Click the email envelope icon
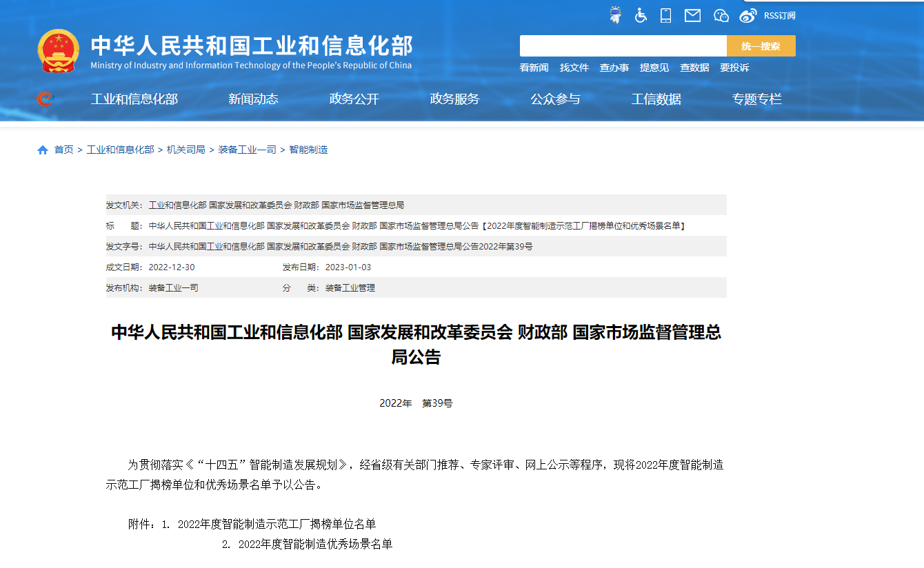 [x=692, y=15]
